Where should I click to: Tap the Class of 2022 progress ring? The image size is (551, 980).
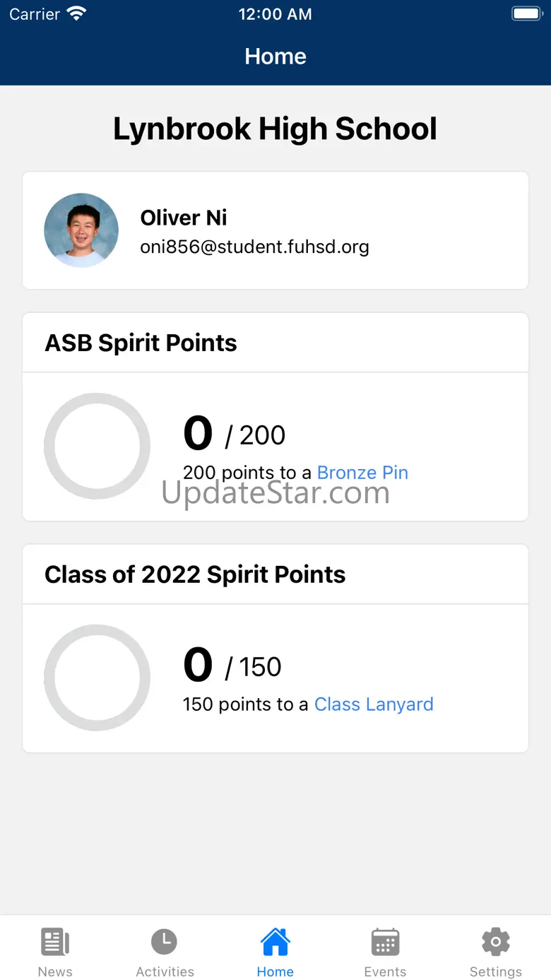click(x=97, y=678)
